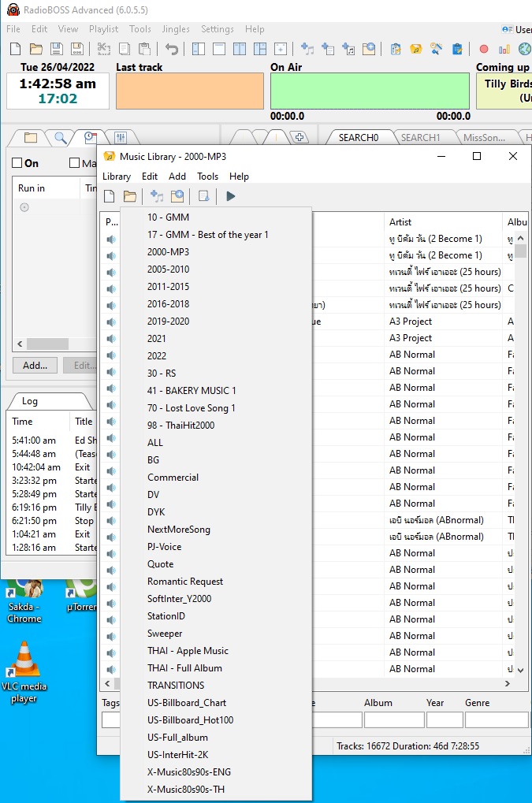Switch to the mixer sliders tab
Screen dimensions: 532x803
coord(121,137)
